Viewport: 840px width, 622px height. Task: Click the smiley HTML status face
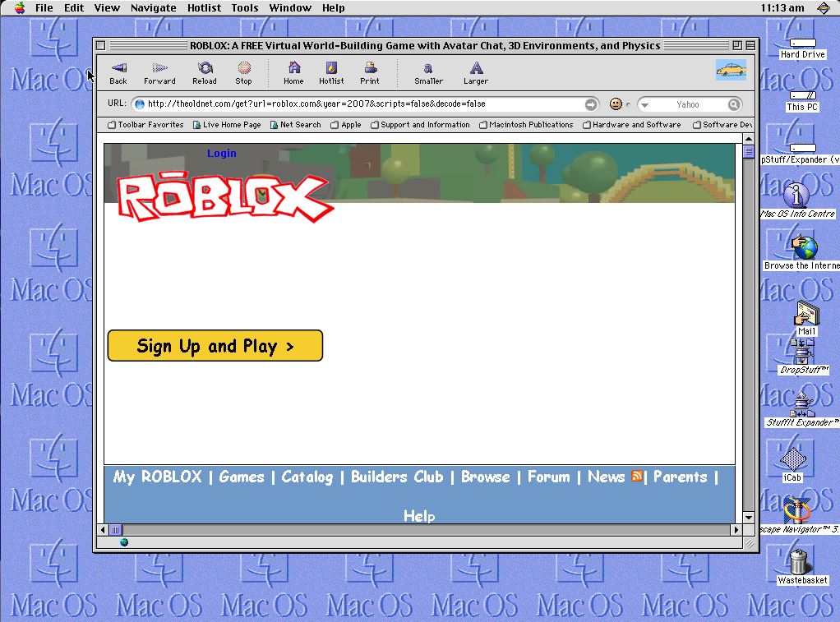point(616,104)
